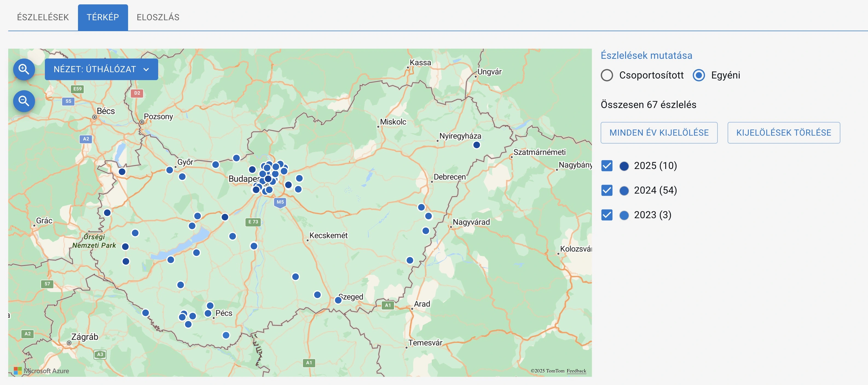Image resolution: width=868 pixels, height=385 pixels.
Task: Click the Microsoft Azure logo
Action: point(41,371)
